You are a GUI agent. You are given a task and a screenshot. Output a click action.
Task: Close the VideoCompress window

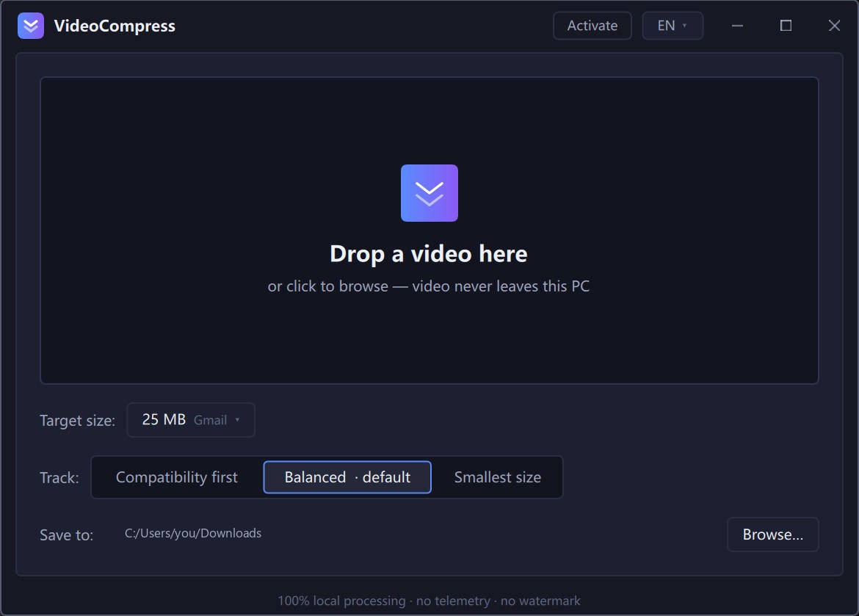coord(834,26)
